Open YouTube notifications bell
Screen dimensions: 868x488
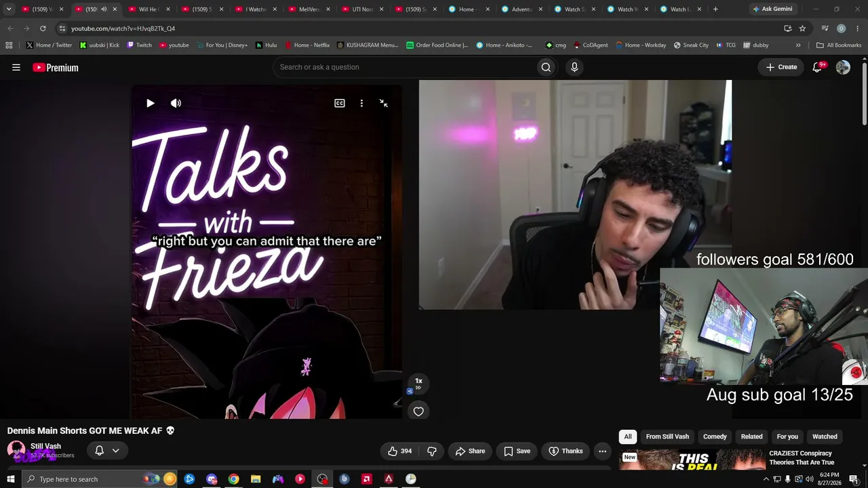pyautogui.click(x=817, y=67)
